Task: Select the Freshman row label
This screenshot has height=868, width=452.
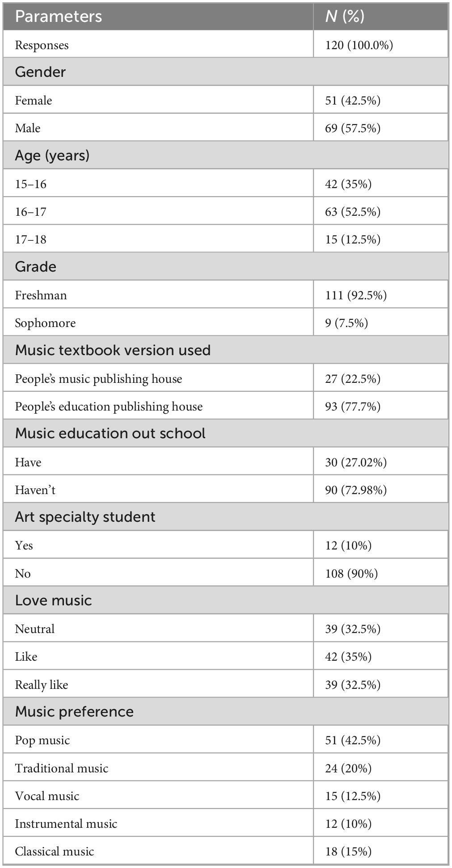Action: click(41, 295)
